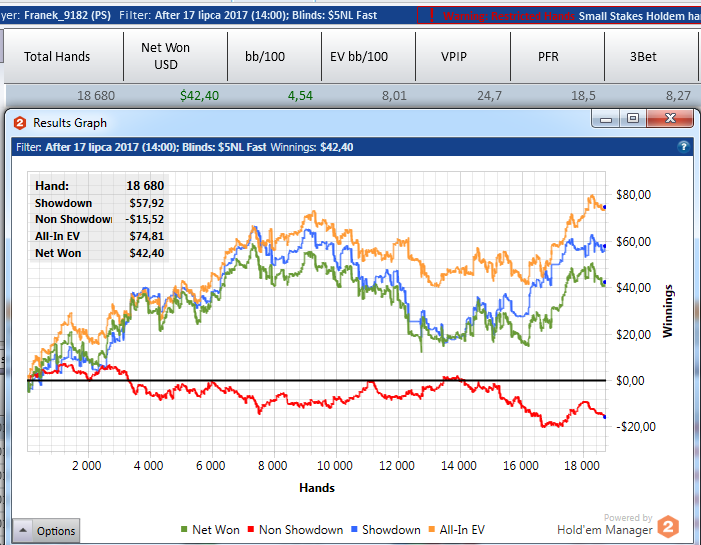Click the Showdown $57,92 stat row
Screen dimensions: 701x545
99,203
